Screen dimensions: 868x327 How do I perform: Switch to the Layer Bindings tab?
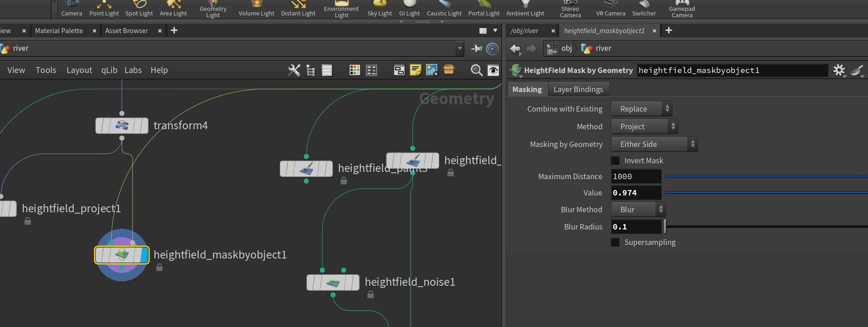pyautogui.click(x=578, y=89)
